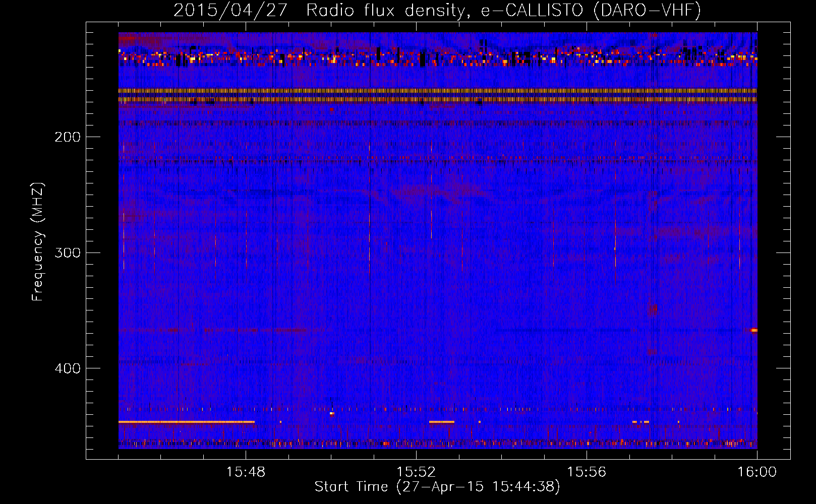Click the plot title "2015/04/27 Radio flux density, e-CALLISTO (DARO-VHF)"
Viewport: 816px width, 504px height.
[437, 10]
